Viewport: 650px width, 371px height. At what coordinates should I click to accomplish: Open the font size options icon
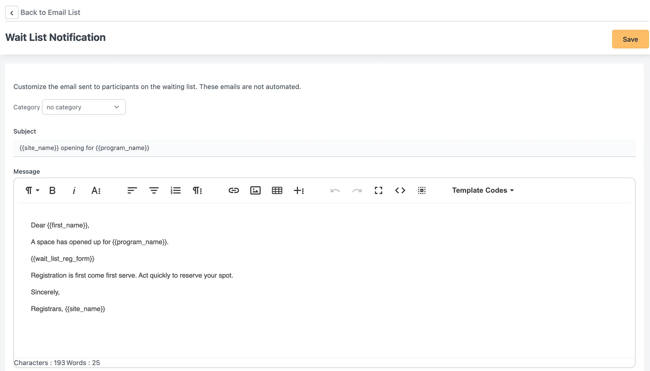[96, 190]
